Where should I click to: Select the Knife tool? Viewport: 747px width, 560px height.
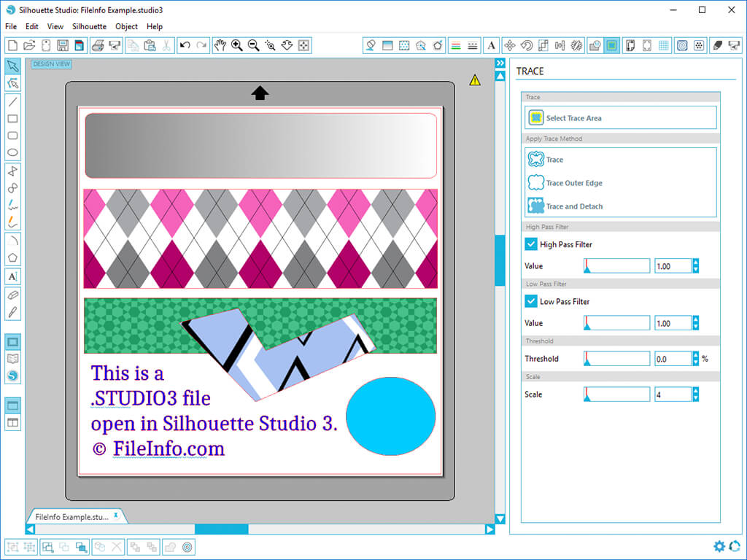13,312
